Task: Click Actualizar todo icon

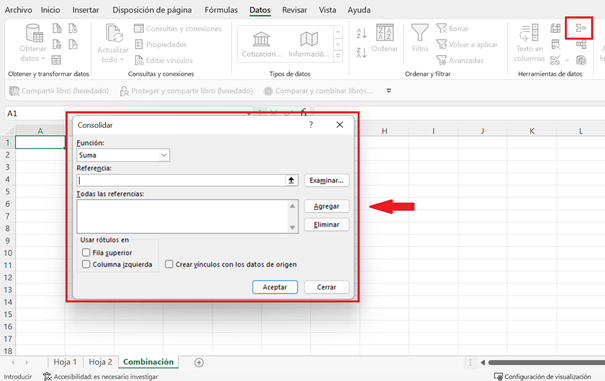Action: (114, 33)
